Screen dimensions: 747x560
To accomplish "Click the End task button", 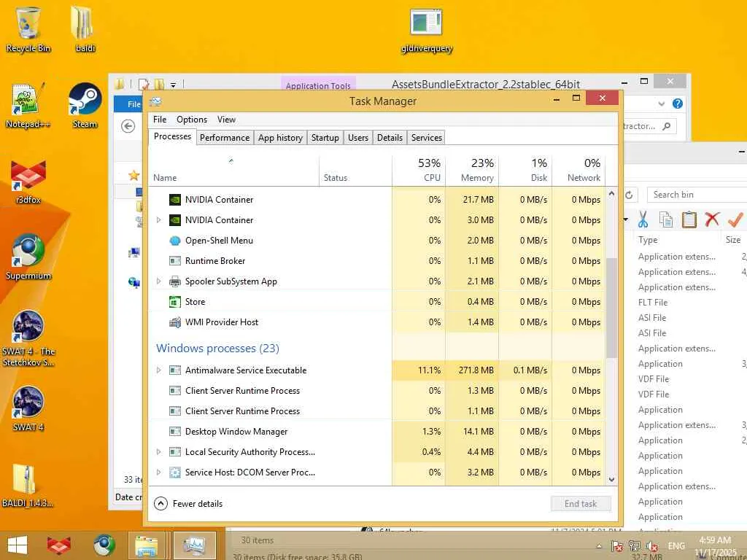I will coord(580,504).
